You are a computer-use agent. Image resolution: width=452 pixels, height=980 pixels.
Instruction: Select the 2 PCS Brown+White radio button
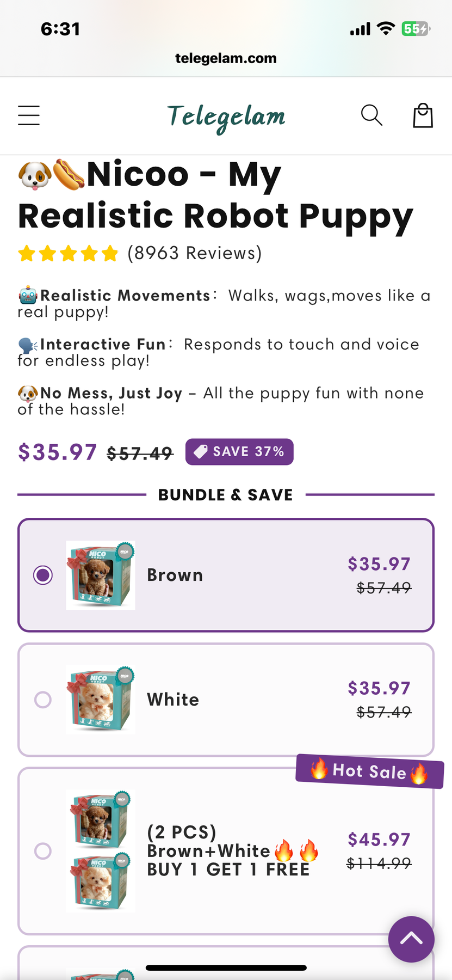point(43,850)
